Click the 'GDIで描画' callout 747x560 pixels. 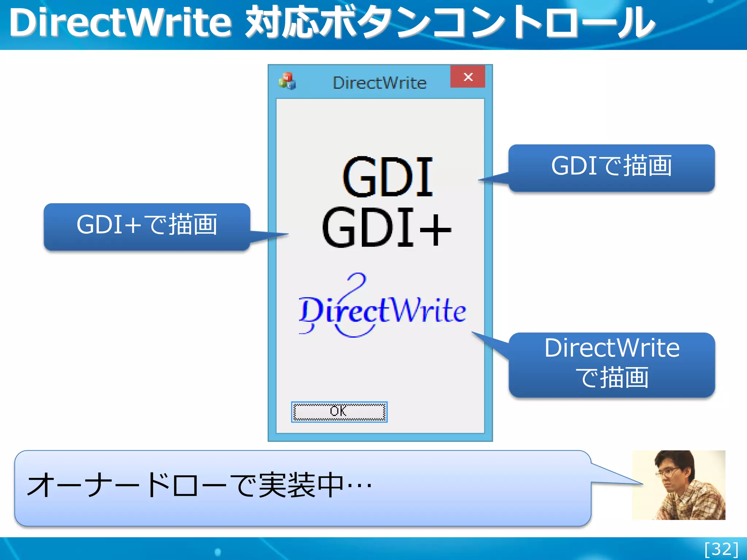[611, 168]
